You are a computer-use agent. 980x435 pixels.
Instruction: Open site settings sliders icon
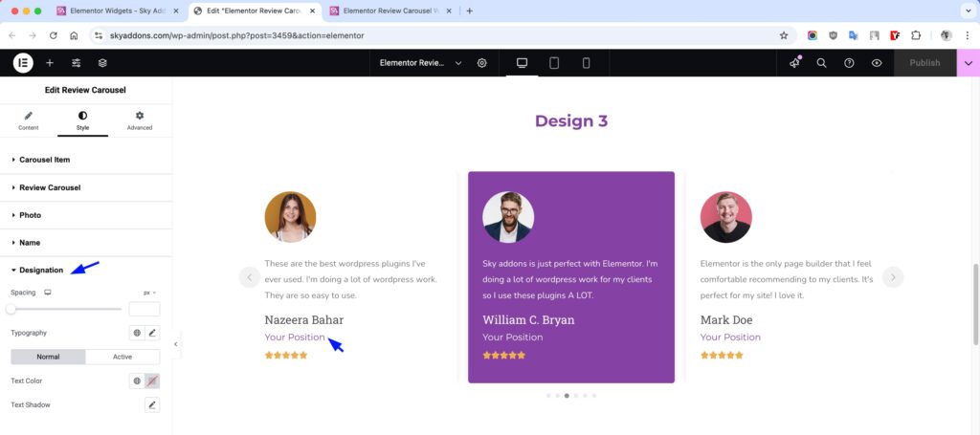pos(77,63)
